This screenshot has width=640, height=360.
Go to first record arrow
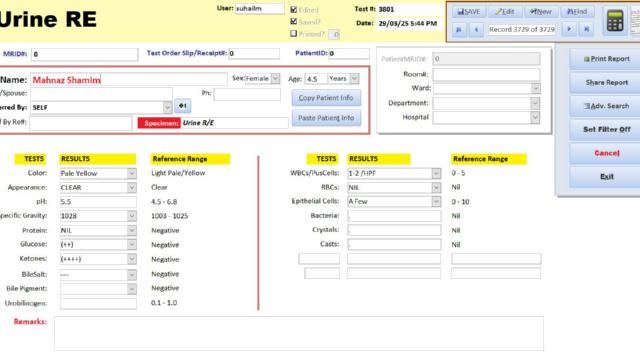click(459, 29)
